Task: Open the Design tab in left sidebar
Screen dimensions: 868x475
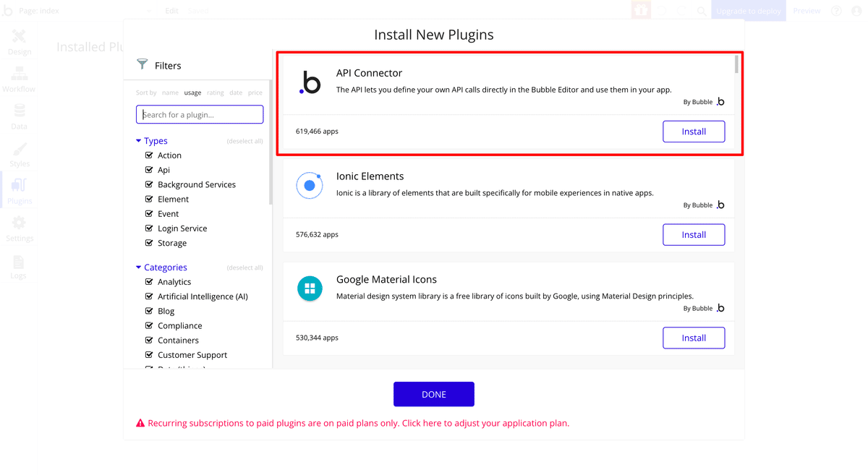Action: pyautogui.click(x=20, y=42)
